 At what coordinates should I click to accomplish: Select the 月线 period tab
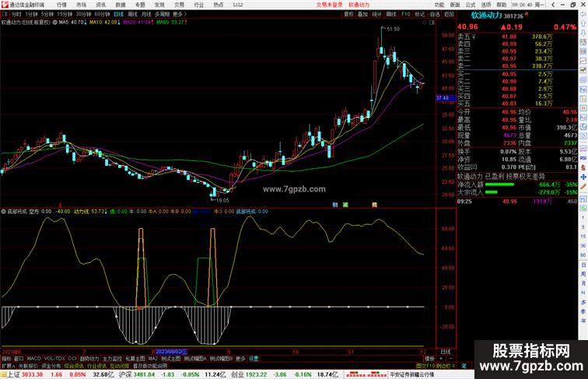point(146,14)
